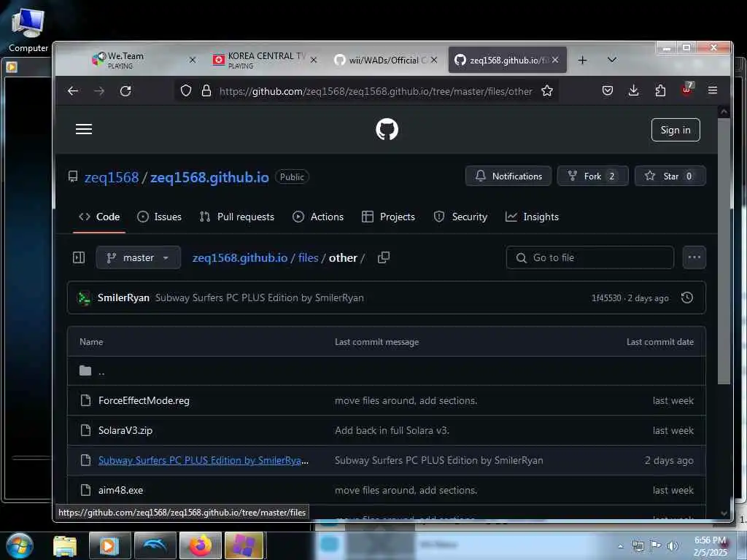Switch to the Actions tab
Viewport: 747px width, 560px height.
click(318, 217)
